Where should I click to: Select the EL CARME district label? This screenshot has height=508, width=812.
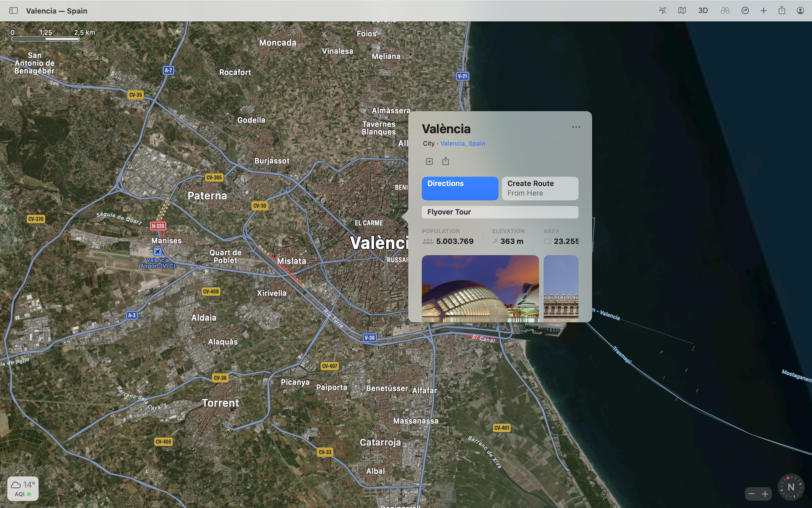[x=369, y=223]
